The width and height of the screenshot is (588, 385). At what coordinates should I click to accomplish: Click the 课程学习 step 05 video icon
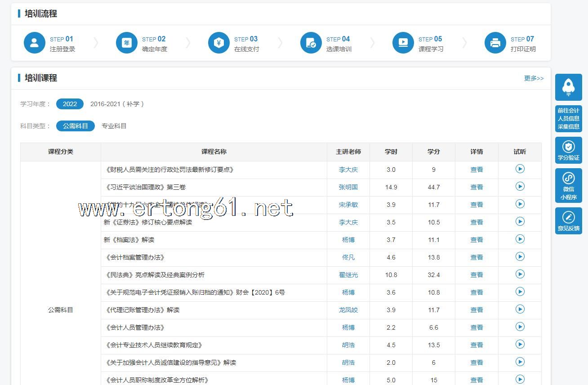tap(403, 43)
